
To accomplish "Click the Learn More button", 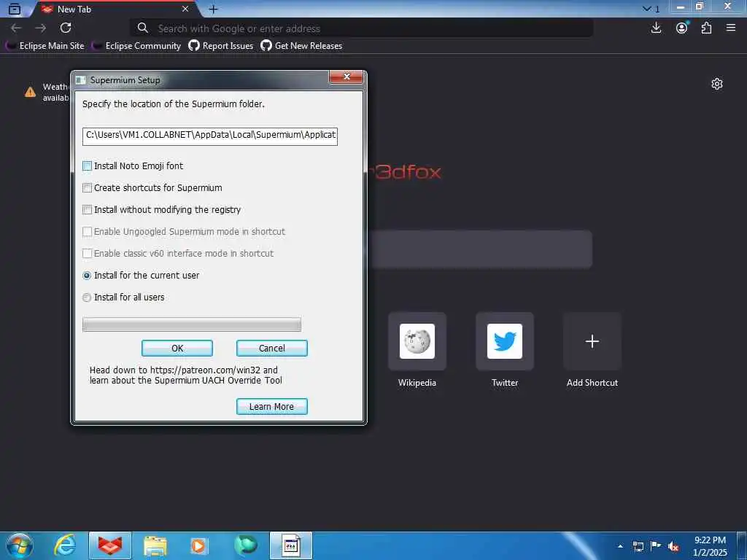I will click(x=272, y=407).
